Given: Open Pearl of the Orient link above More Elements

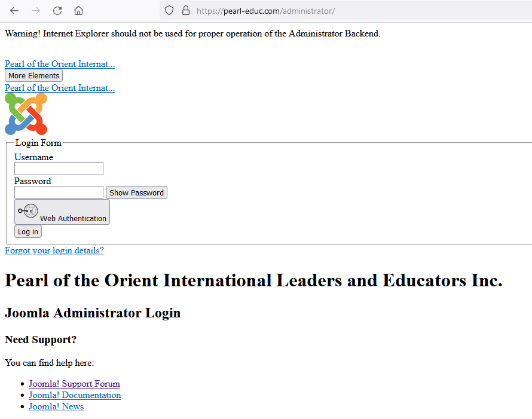Looking at the screenshot, I should [x=60, y=64].
